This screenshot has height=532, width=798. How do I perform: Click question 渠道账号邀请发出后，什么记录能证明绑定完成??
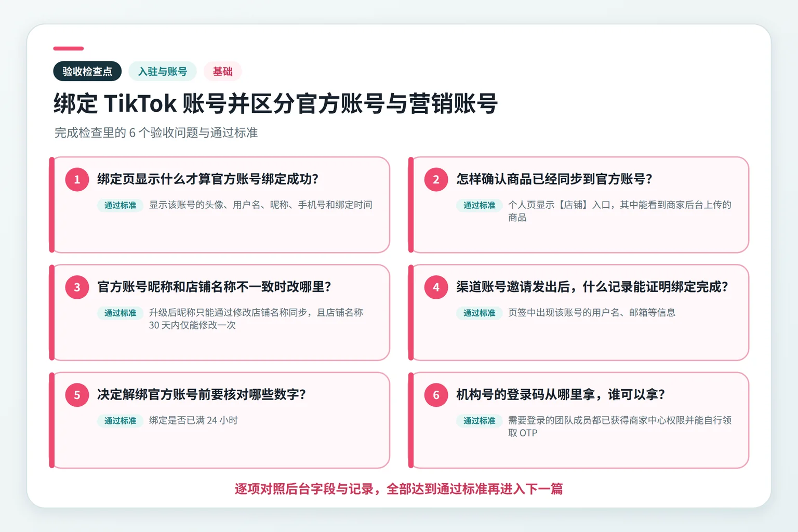[x=592, y=287]
